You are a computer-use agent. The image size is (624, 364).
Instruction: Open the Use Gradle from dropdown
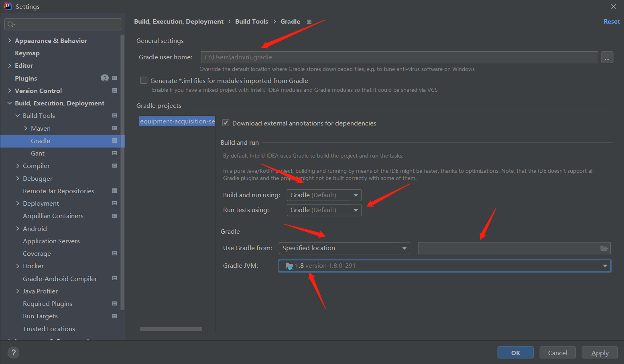tap(344, 248)
